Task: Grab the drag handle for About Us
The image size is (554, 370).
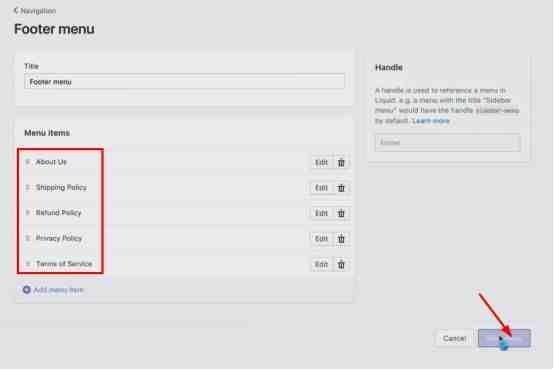Action: click(x=28, y=162)
